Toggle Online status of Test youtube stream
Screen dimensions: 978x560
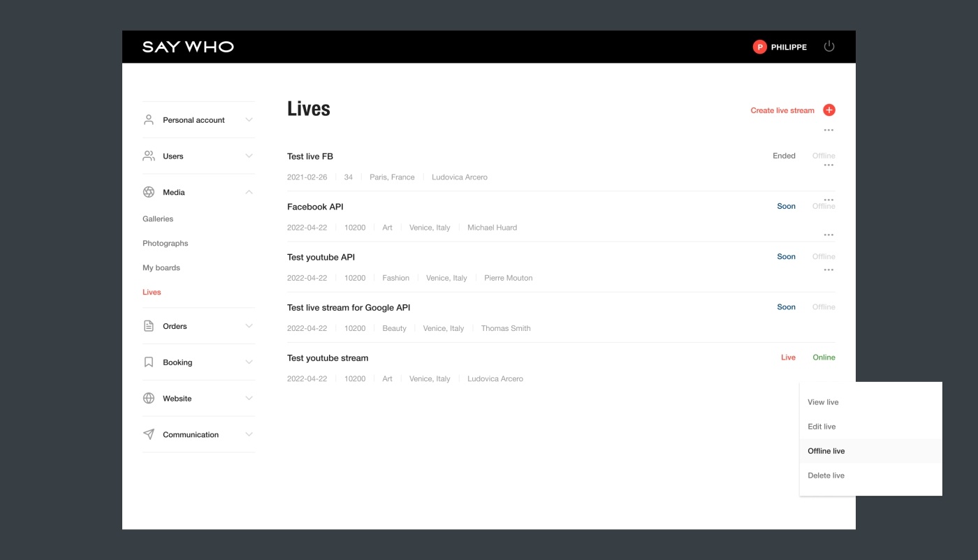pyautogui.click(x=824, y=358)
